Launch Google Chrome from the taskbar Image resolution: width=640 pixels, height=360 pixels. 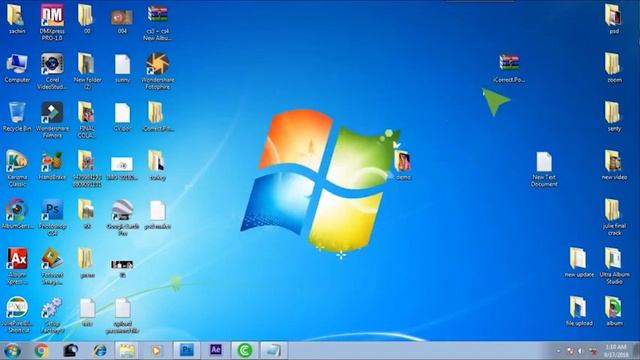click(x=41, y=350)
